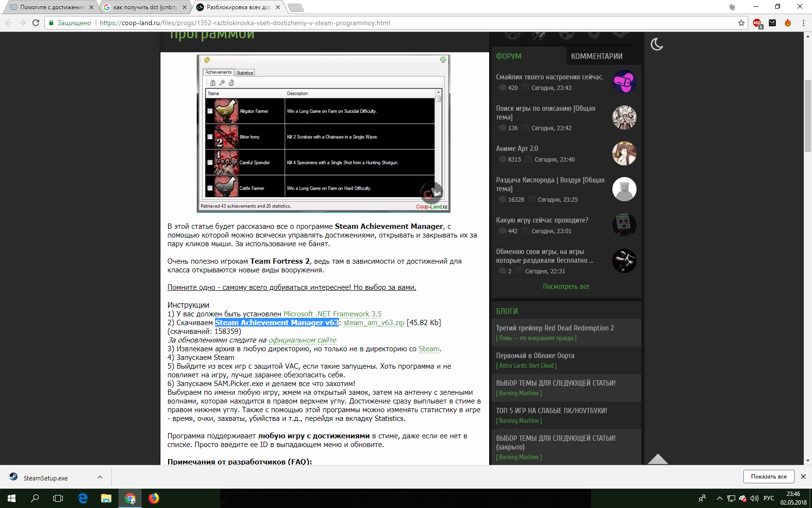Click 'Посмотреть все' link under forum list

[566, 286]
